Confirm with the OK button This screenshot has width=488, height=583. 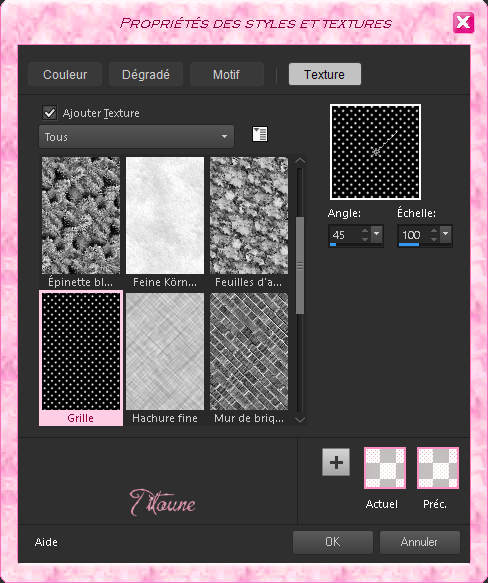click(x=333, y=542)
